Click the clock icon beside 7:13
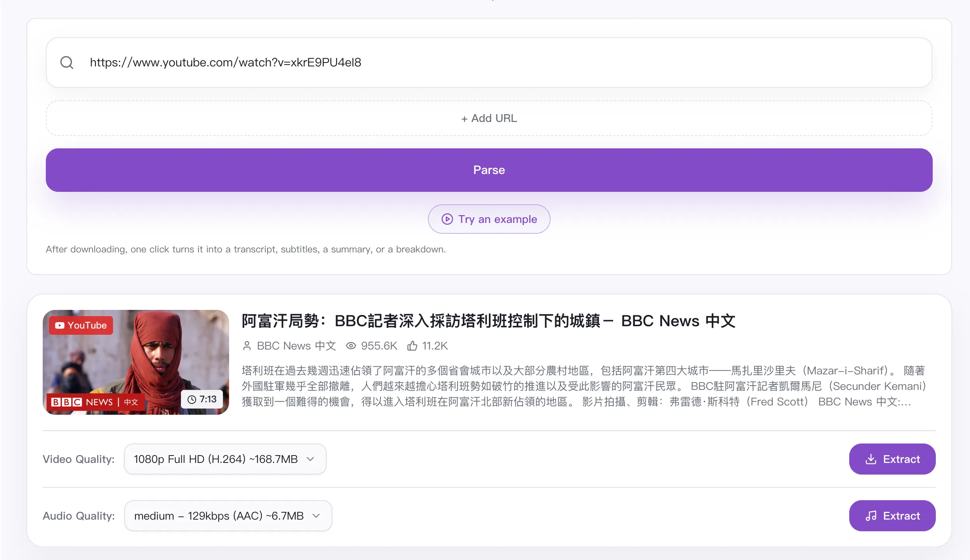970x560 pixels. click(x=192, y=400)
